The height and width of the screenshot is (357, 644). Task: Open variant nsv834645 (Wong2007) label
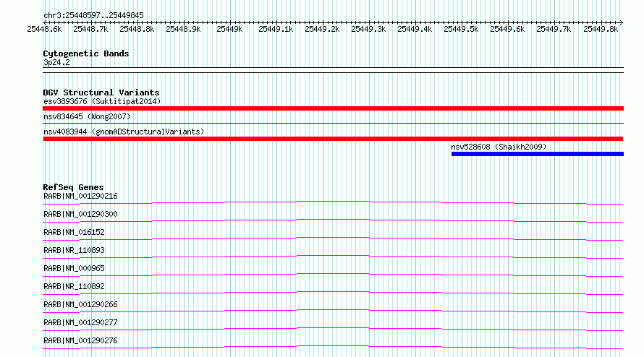[x=87, y=116]
